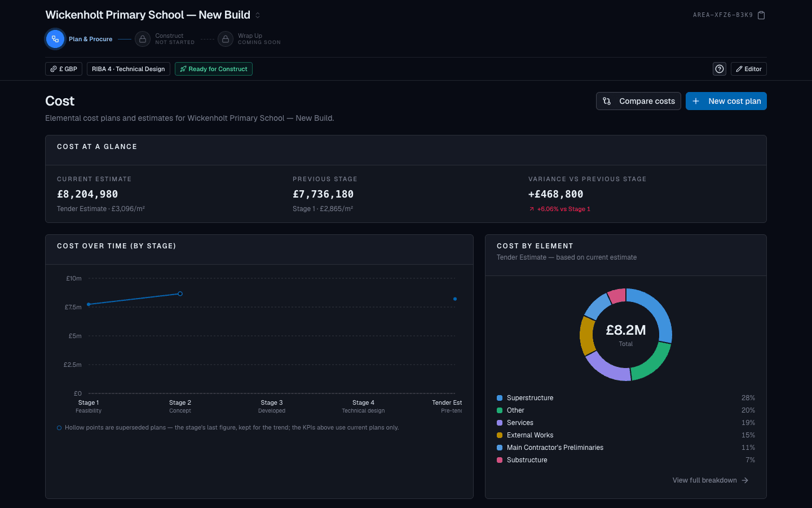This screenshot has height=508, width=812.
Task: Select the hollow Stage 2 point on chart
Action: [x=180, y=294]
